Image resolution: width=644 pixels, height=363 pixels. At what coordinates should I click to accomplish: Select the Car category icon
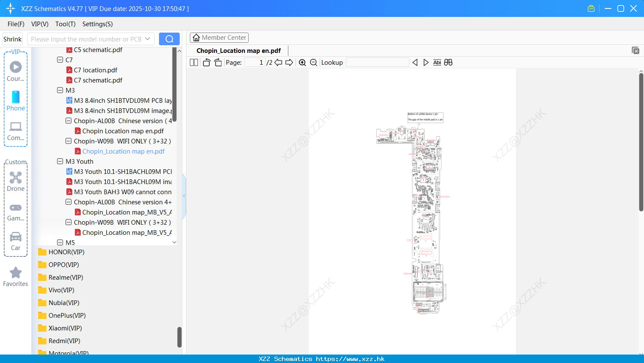click(16, 241)
